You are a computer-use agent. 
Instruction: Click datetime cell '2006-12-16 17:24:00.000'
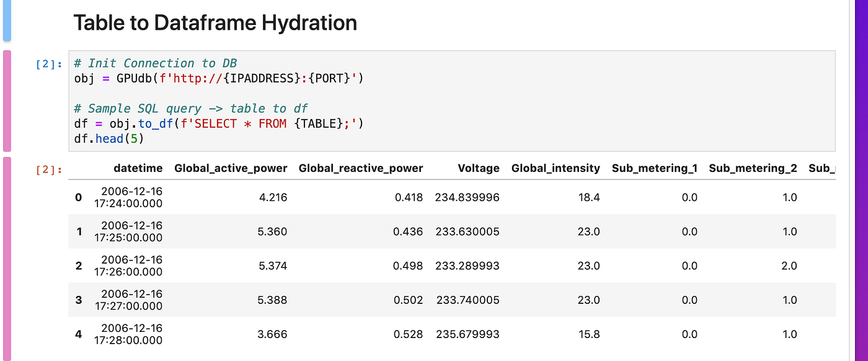click(x=128, y=197)
